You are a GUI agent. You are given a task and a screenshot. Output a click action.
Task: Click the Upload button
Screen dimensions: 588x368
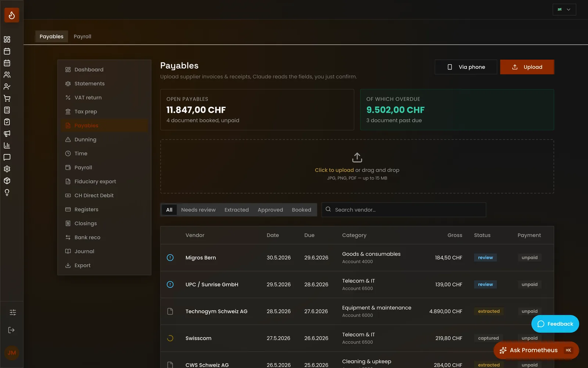[527, 67]
